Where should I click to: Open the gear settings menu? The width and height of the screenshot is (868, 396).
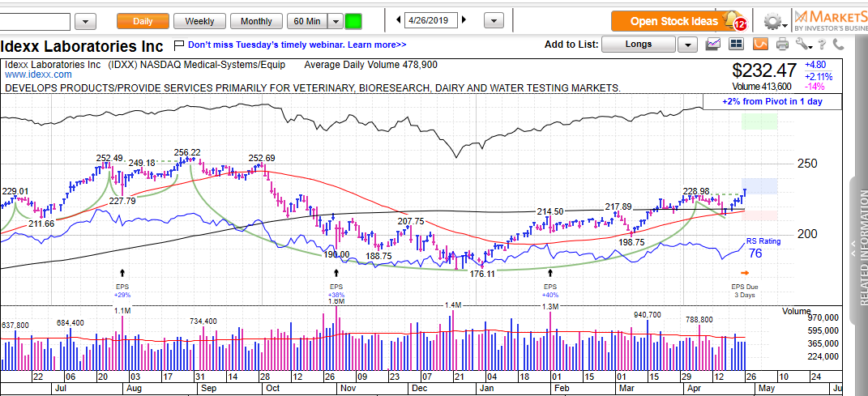coord(773,22)
